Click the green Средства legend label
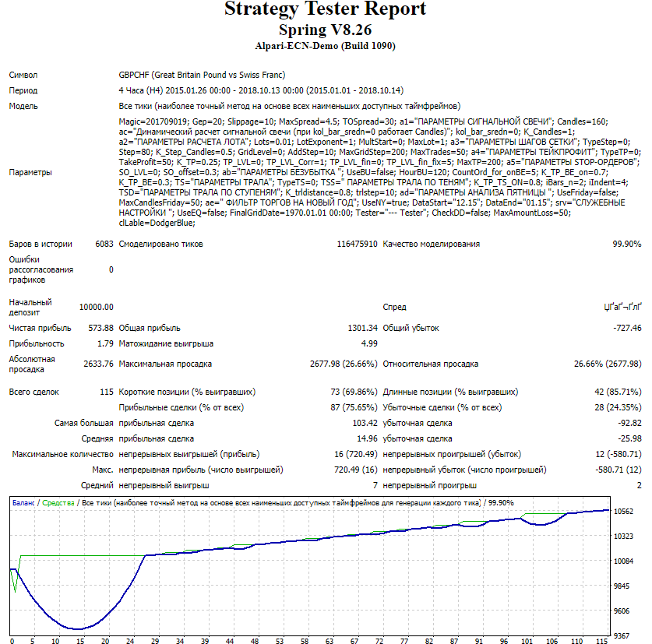The height and width of the screenshot is (644, 652). pos(58,503)
